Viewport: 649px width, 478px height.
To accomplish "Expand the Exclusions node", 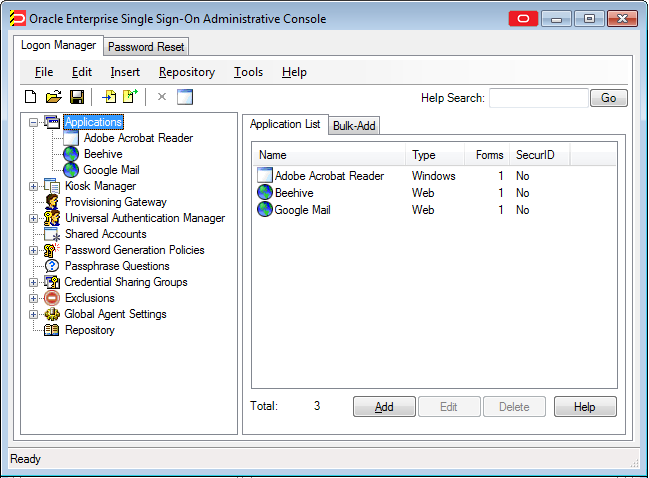I will pos(34,298).
